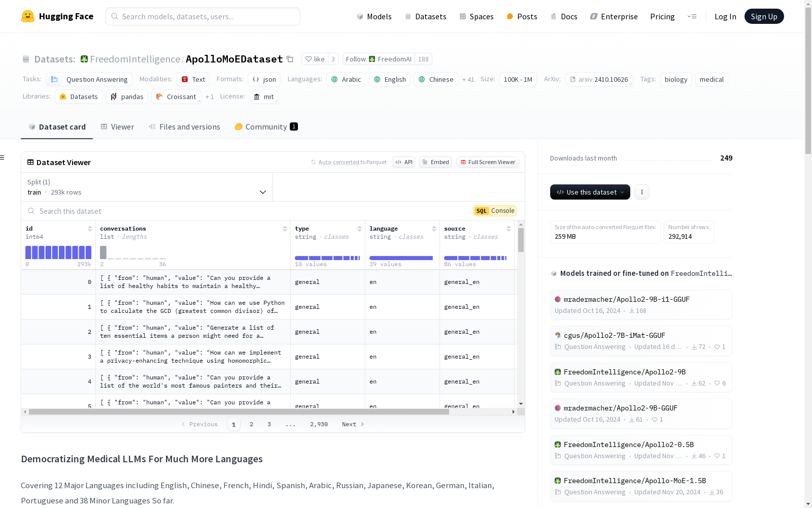Click the dataset viewer vertical scrollbar
812x508 pixels.
point(521,240)
